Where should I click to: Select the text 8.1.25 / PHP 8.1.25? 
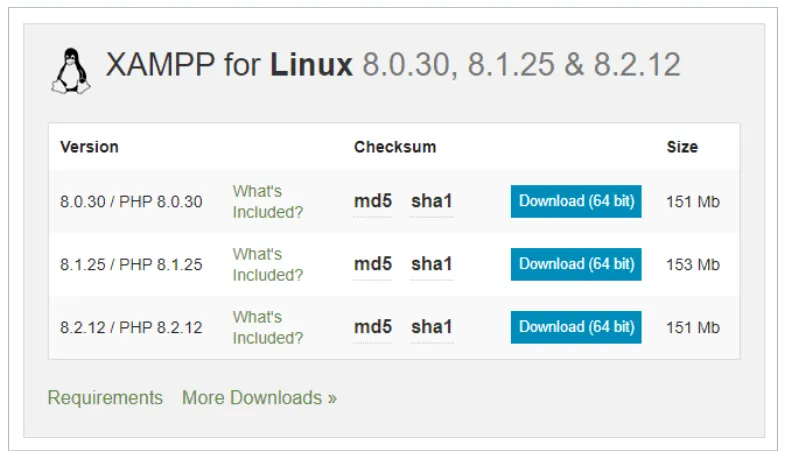coord(131,264)
